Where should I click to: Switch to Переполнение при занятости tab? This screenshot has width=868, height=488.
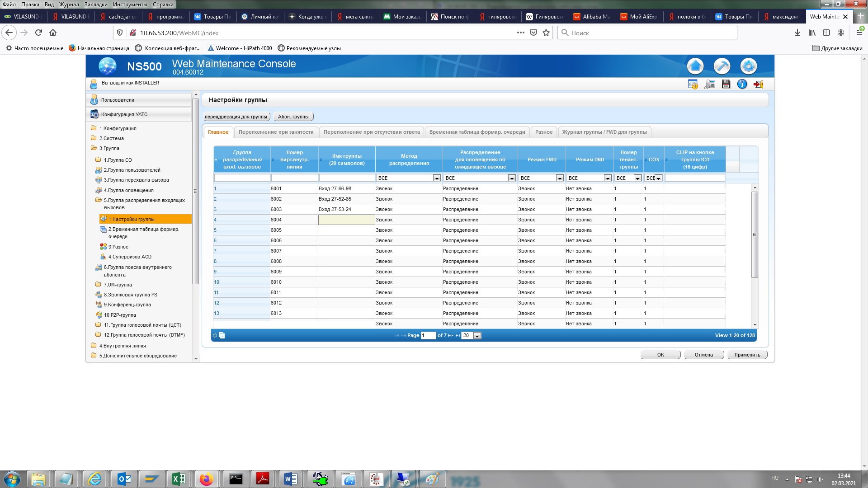(276, 132)
